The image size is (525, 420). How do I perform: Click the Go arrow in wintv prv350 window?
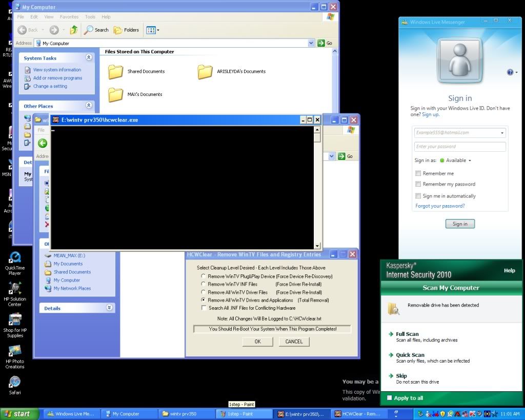pyautogui.click(x=341, y=156)
